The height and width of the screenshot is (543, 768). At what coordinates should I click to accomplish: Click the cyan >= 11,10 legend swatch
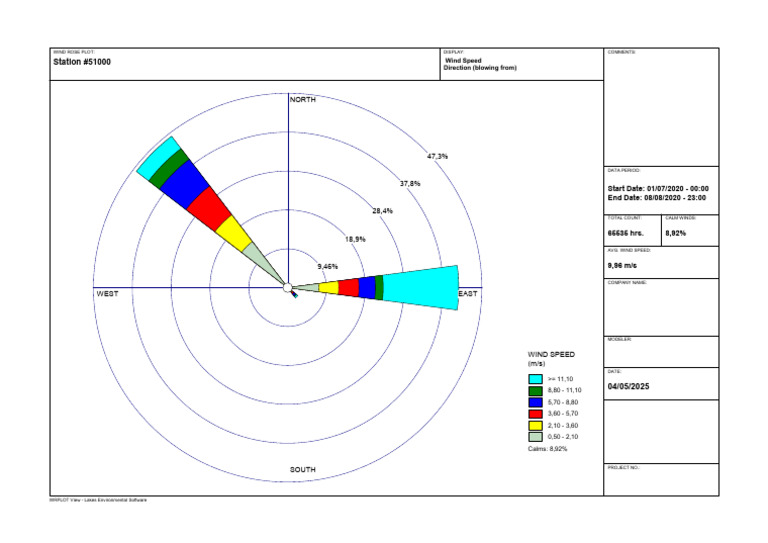[535, 379]
